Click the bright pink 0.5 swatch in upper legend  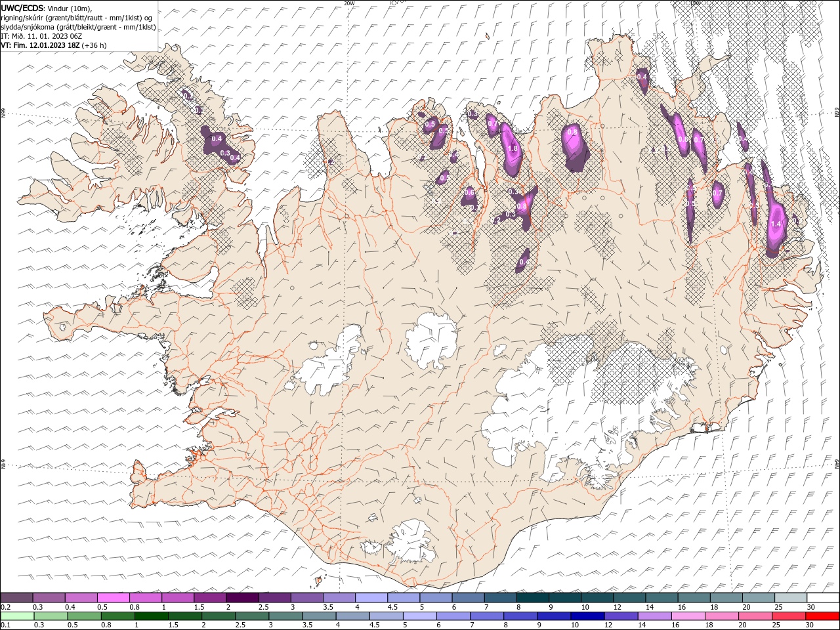pyautogui.click(x=114, y=598)
